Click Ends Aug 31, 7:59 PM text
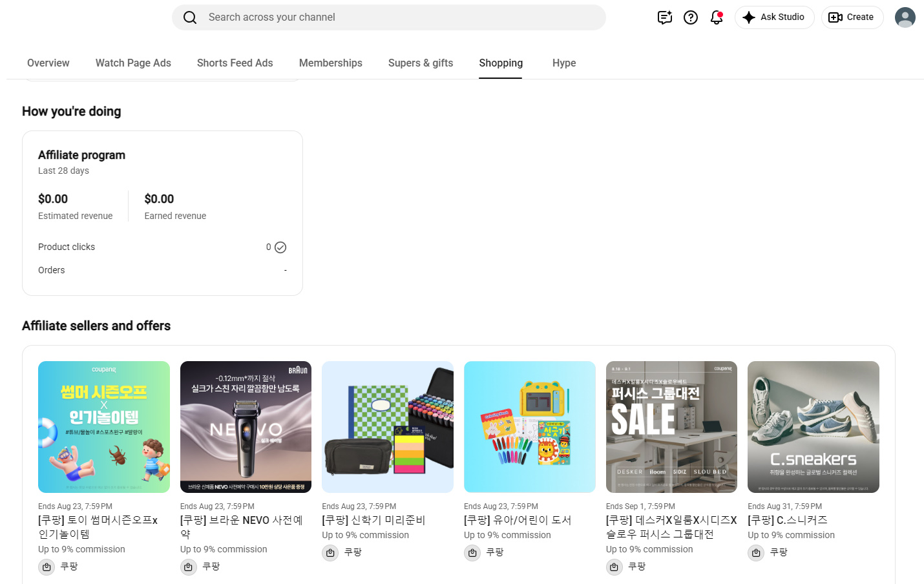This screenshot has height=584, width=924. click(x=785, y=506)
